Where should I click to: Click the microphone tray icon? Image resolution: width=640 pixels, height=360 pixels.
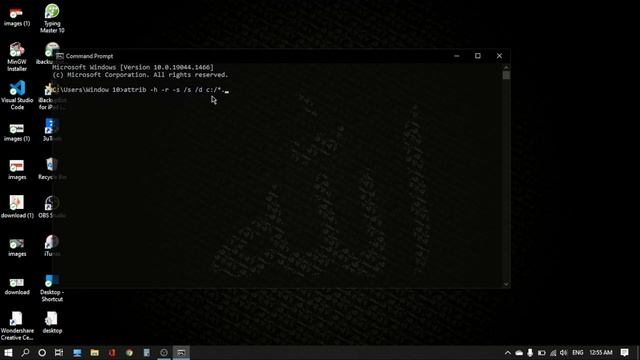click(530, 353)
